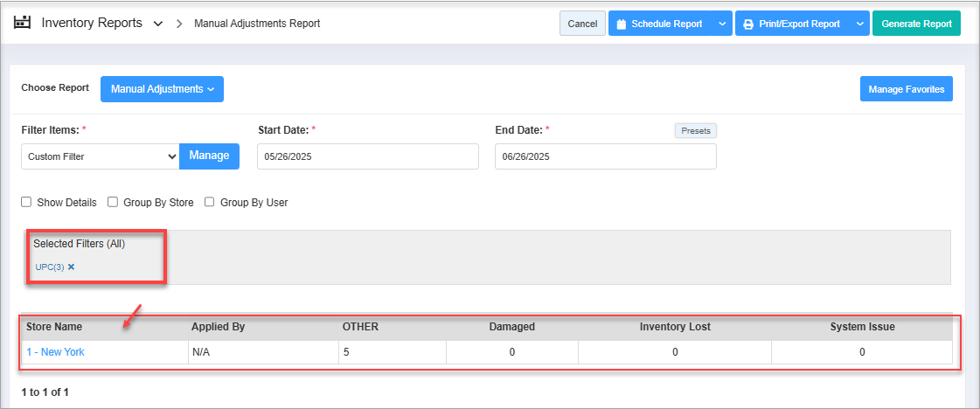Open the Custom Filter select box
The height and width of the screenshot is (409, 980).
coord(100,156)
